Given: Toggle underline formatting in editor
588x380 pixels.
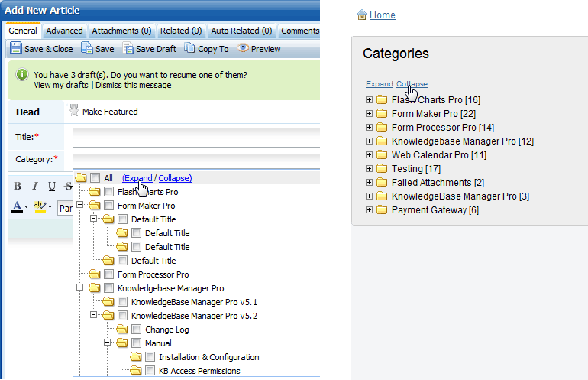Looking at the screenshot, I should coord(52,186).
